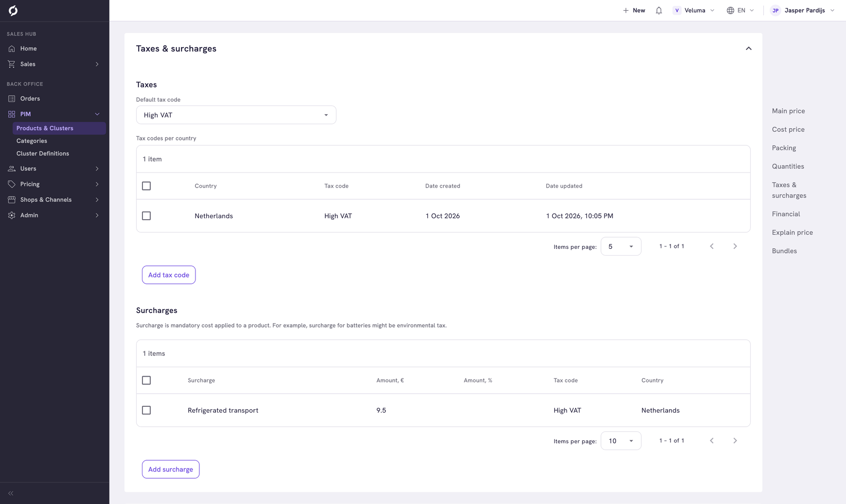Open Categories in sidebar
The width and height of the screenshot is (846, 504).
[x=32, y=141]
